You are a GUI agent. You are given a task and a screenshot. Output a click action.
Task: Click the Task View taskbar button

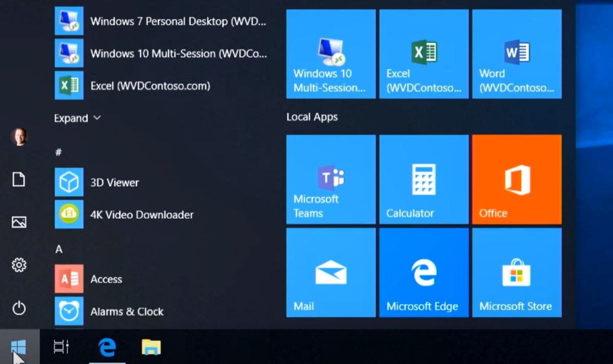61,347
